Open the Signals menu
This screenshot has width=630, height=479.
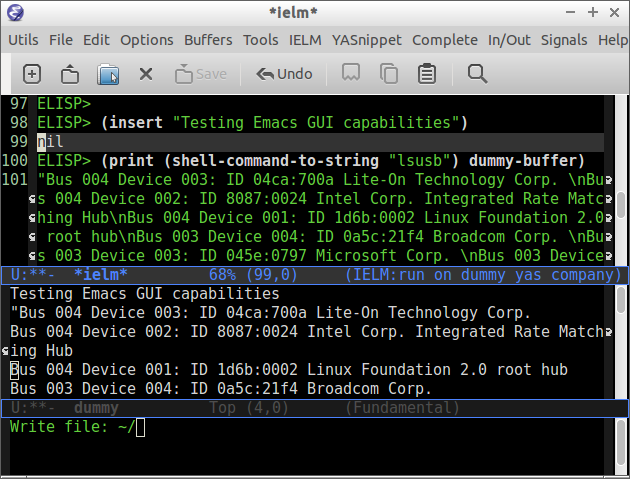564,40
